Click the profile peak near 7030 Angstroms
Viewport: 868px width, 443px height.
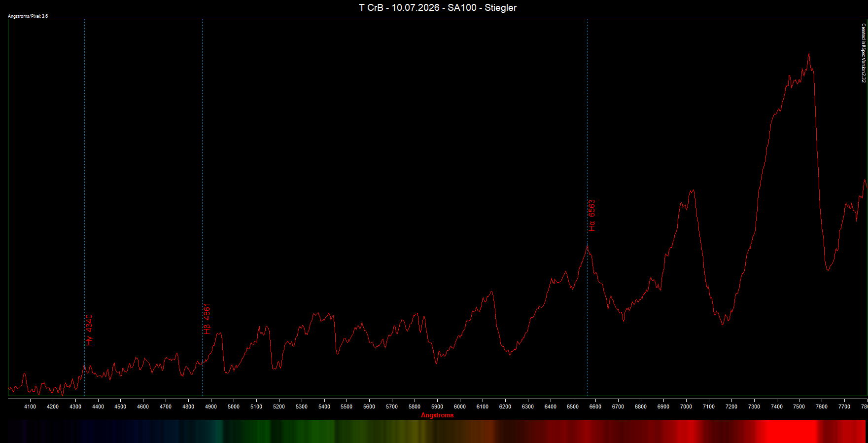693,191
